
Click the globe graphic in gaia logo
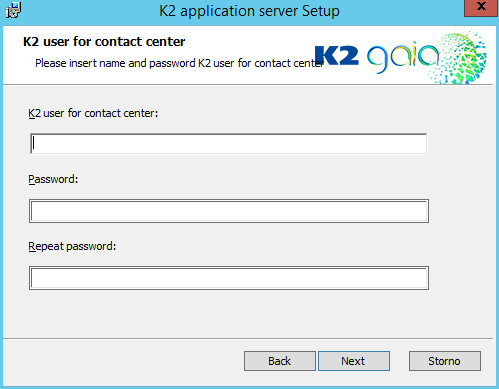coord(462,57)
